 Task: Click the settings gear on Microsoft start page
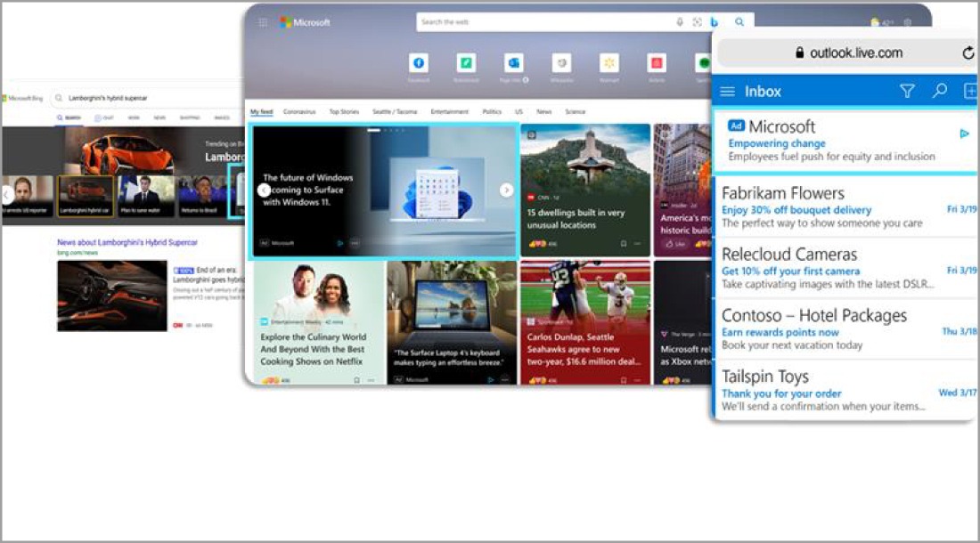(x=907, y=22)
